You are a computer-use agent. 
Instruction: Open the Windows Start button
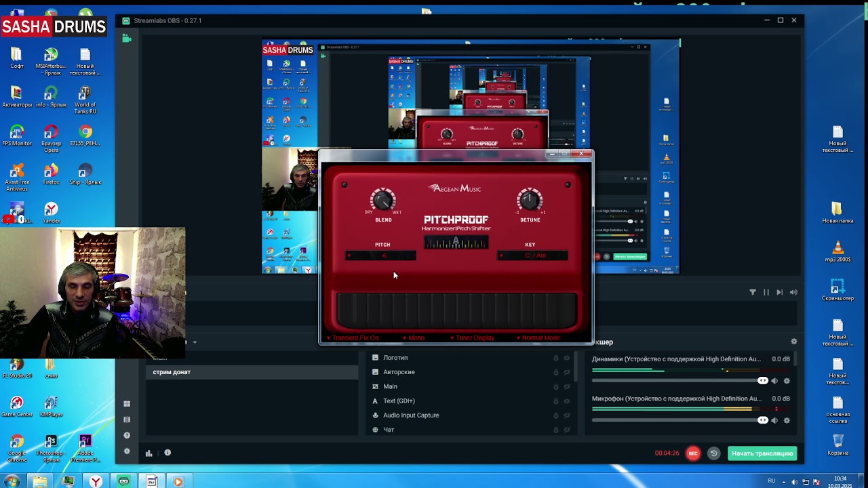point(12,481)
